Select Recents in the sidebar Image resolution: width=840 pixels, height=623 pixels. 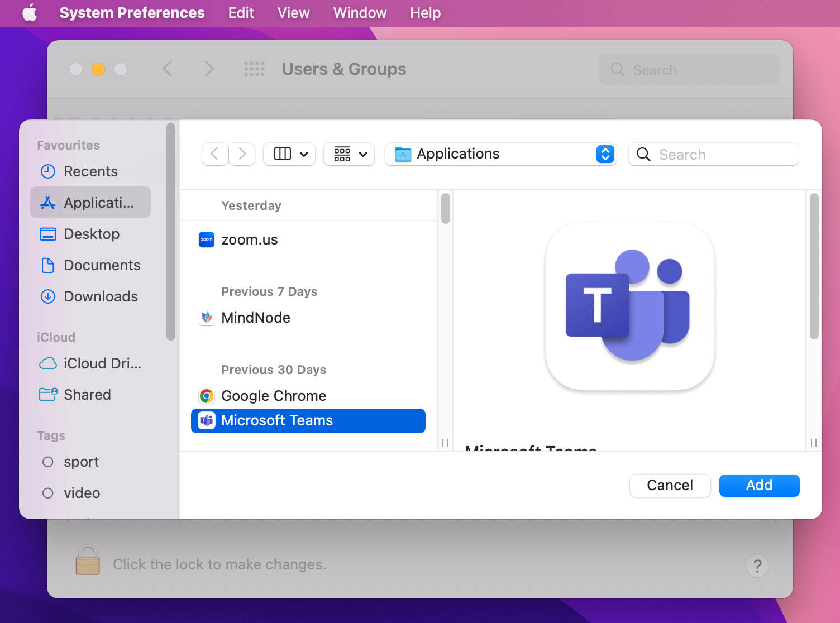[x=90, y=171]
